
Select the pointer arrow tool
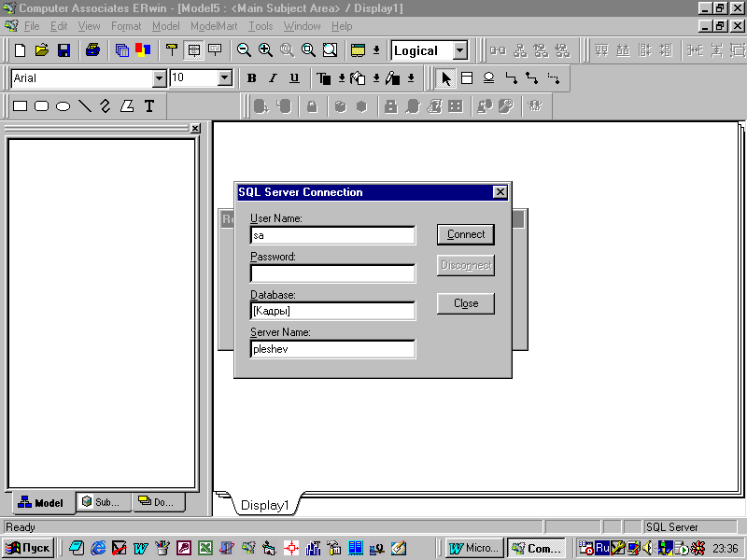446,78
